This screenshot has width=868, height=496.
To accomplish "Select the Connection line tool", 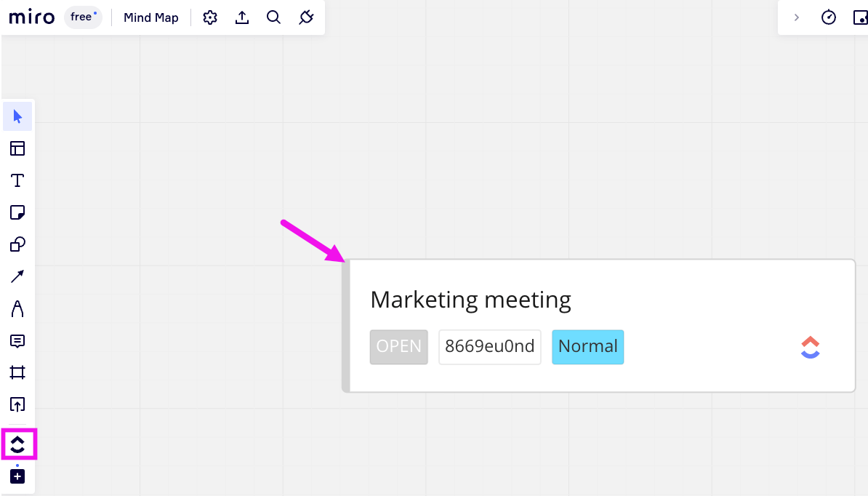I will point(17,276).
